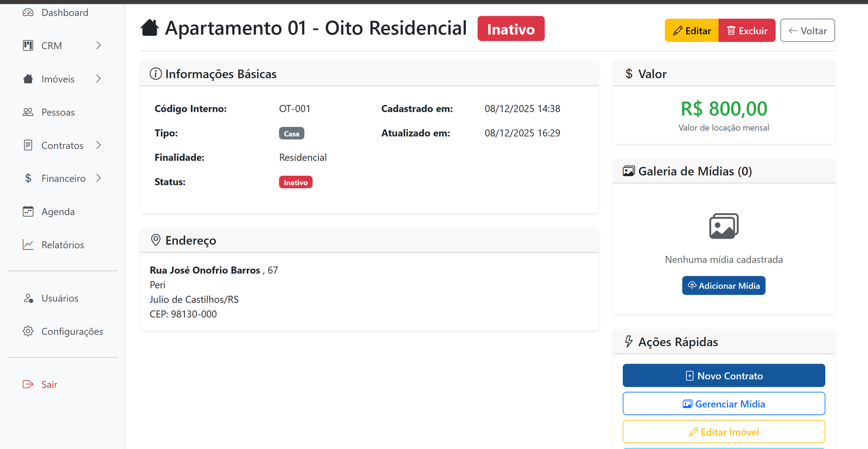Screen dimensions: 868x449
Task: Click the Dashboard gauge icon in sidebar
Action: point(28,12)
